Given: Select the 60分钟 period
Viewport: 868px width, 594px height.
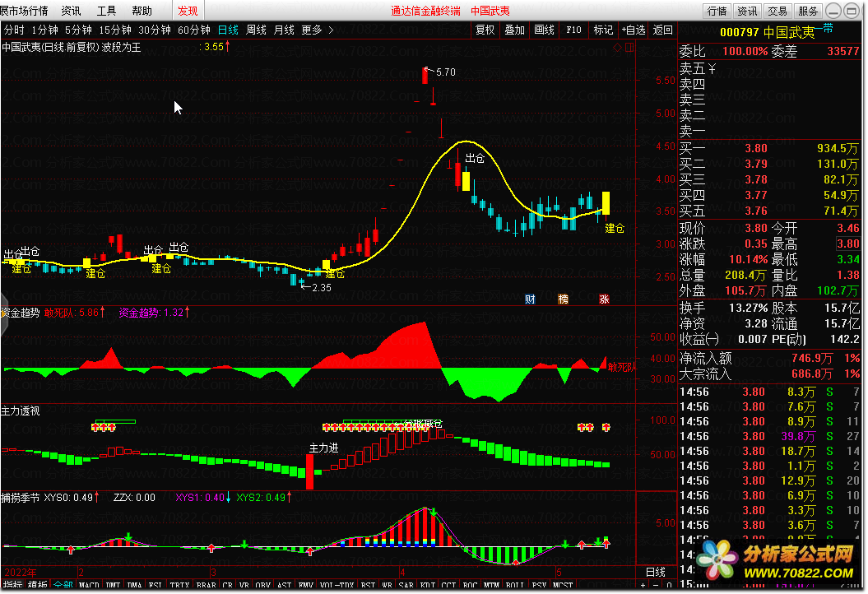Looking at the screenshot, I should pos(193,30).
